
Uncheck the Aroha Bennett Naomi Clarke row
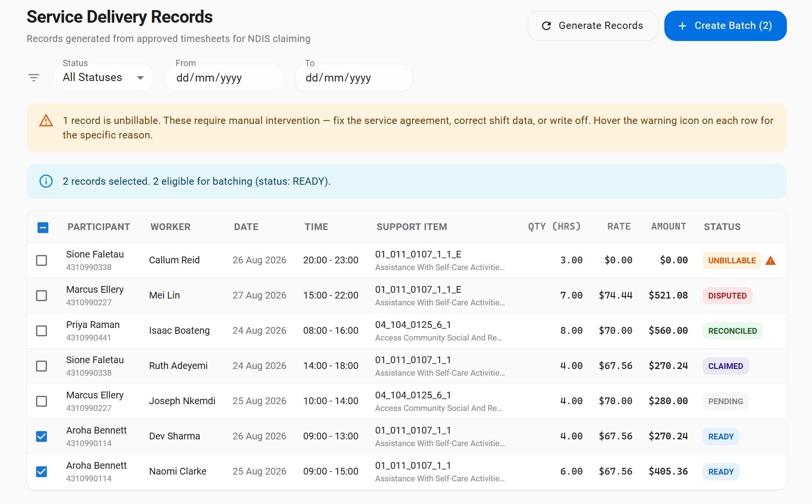41,472
